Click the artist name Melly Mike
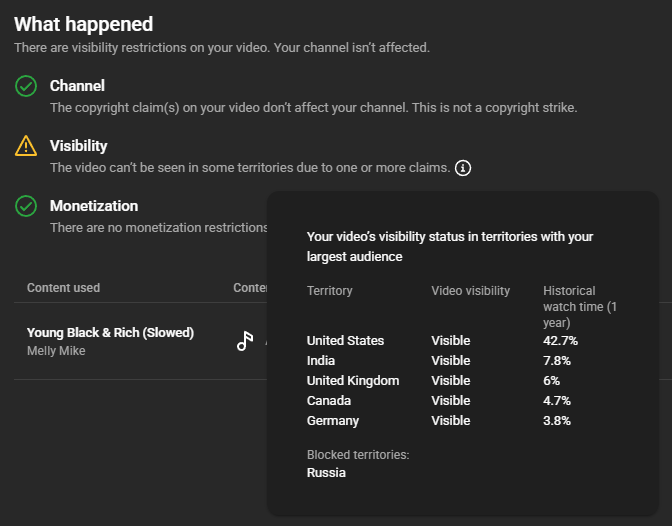Image resolution: width=672 pixels, height=526 pixels. [x=56, y=351]
